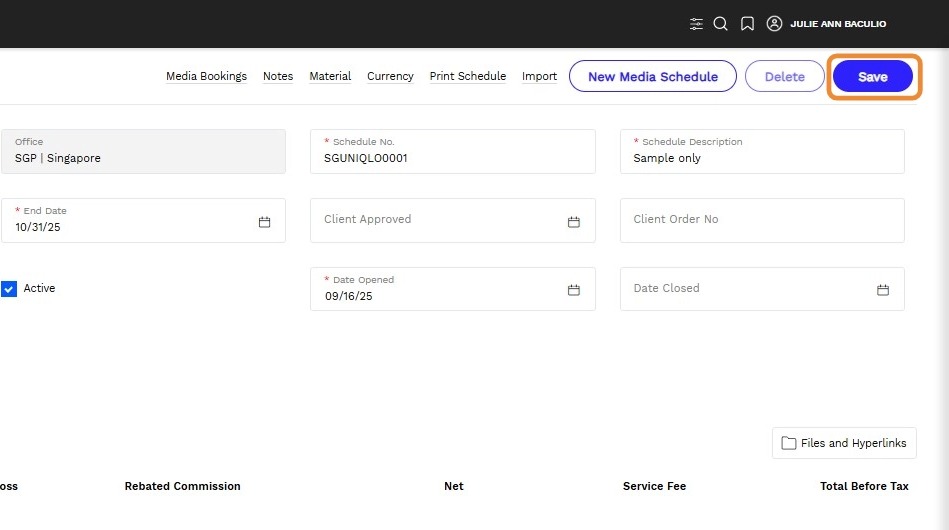
Task: Open calendar picker for Client Approved
Action: click(x=574, y=222)
